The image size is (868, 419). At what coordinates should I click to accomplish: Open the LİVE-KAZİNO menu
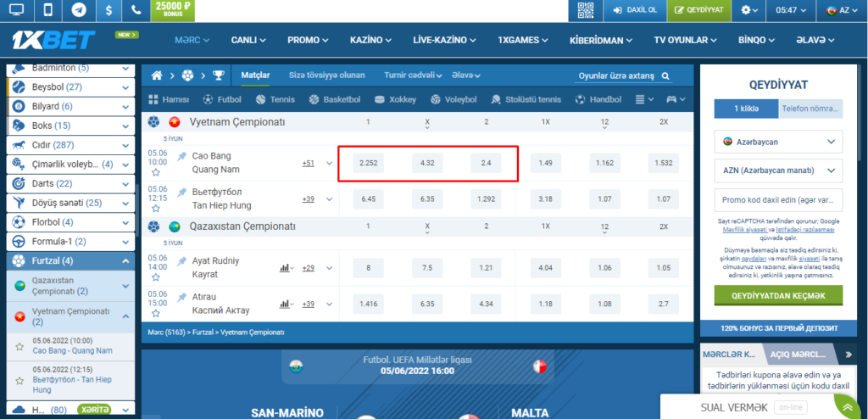(x=445, y=40)
